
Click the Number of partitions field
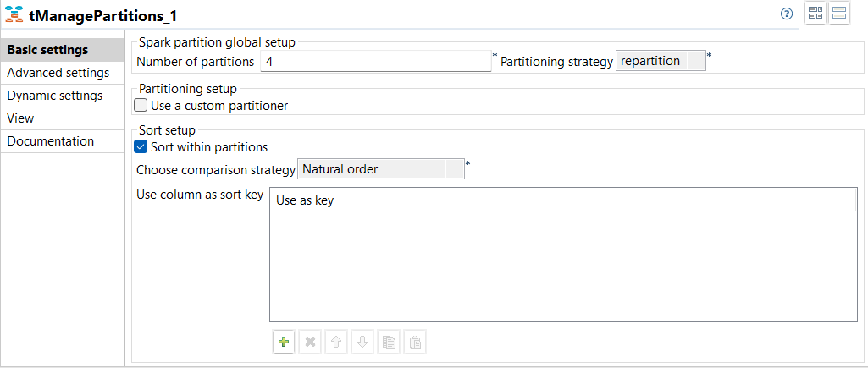coord(375,61)
